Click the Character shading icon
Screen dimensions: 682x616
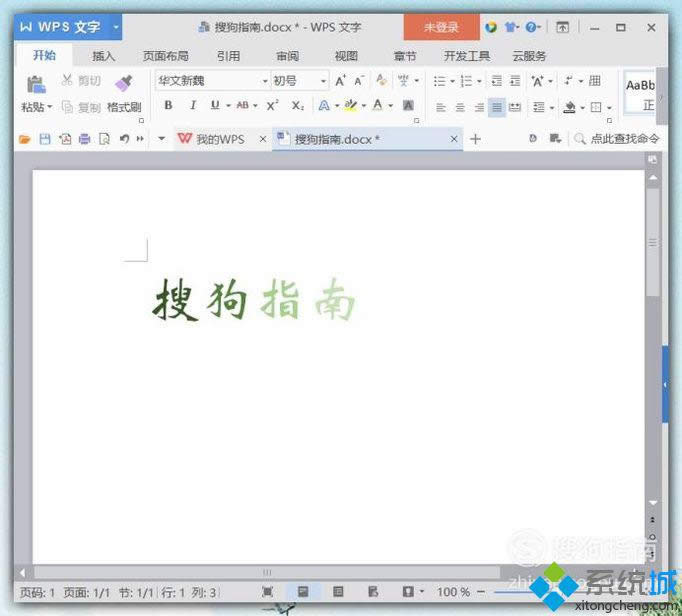click(x=408, y=105)
